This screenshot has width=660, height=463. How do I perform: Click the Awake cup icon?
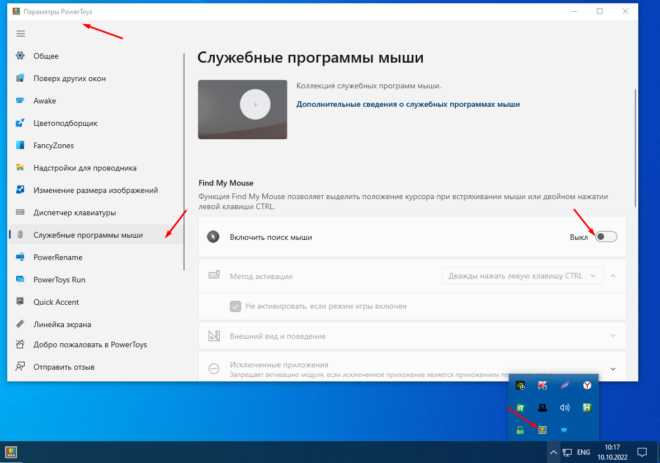(20, 100)
